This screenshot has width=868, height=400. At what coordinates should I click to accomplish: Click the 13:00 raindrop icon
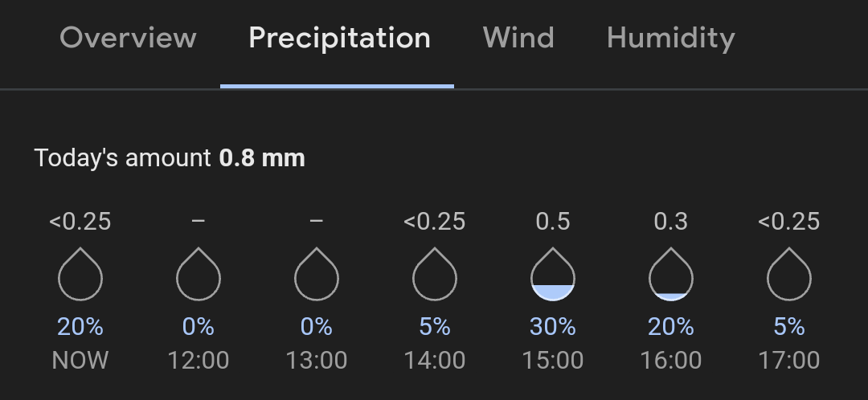pyautogui.click(x=316, y=274)
